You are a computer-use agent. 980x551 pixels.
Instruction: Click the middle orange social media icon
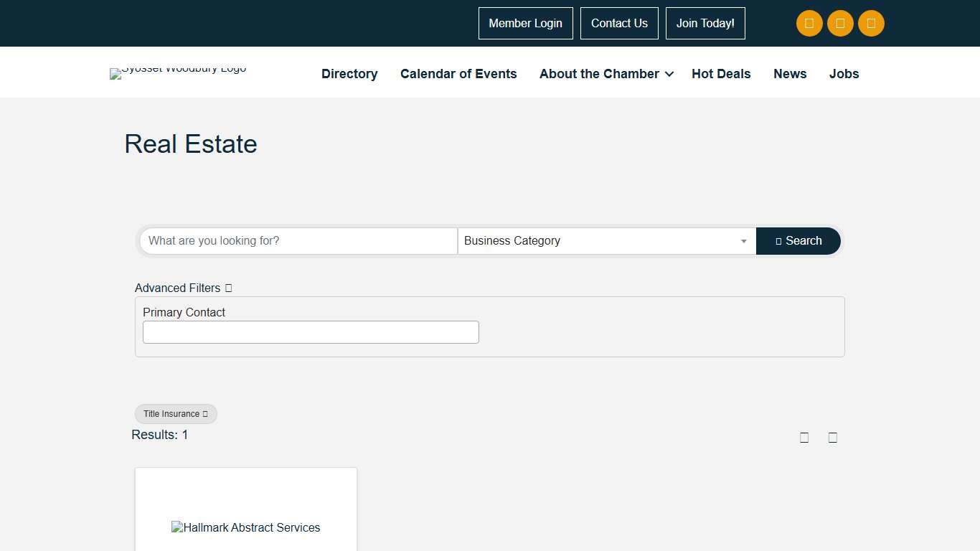[840, 24]
